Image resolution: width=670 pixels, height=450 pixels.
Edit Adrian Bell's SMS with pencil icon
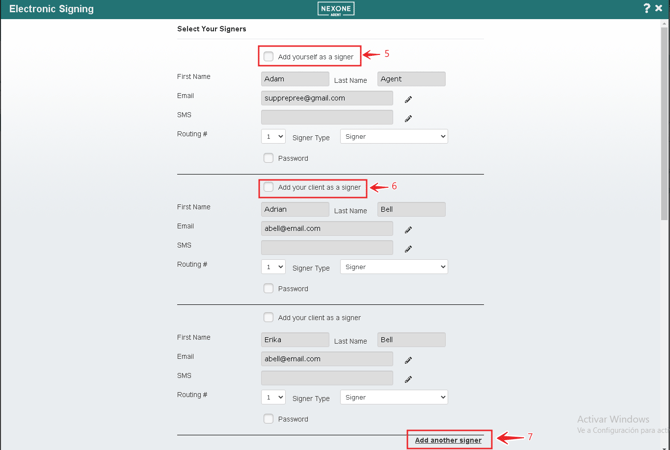coord(408,248)
